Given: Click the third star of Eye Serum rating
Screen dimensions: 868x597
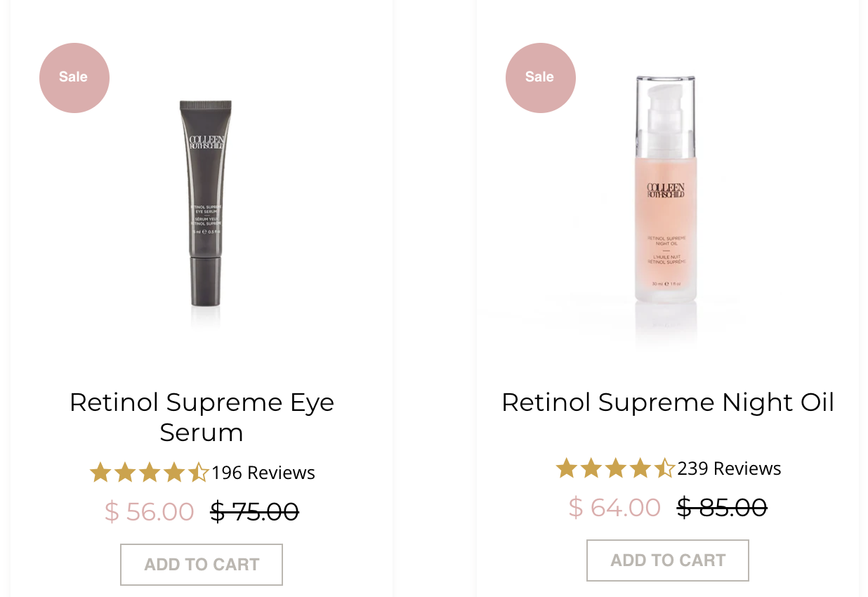Looking at the screenshot, I should (x=150, y=473).
